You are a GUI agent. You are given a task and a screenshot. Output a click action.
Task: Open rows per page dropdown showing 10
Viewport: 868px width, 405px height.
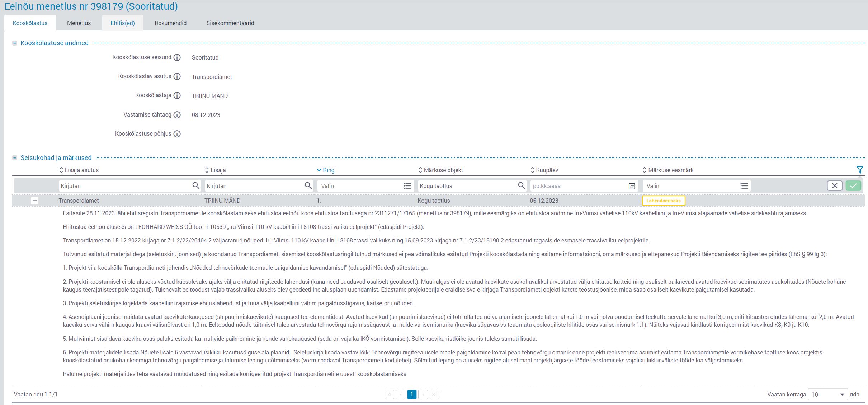pos(827,394)
